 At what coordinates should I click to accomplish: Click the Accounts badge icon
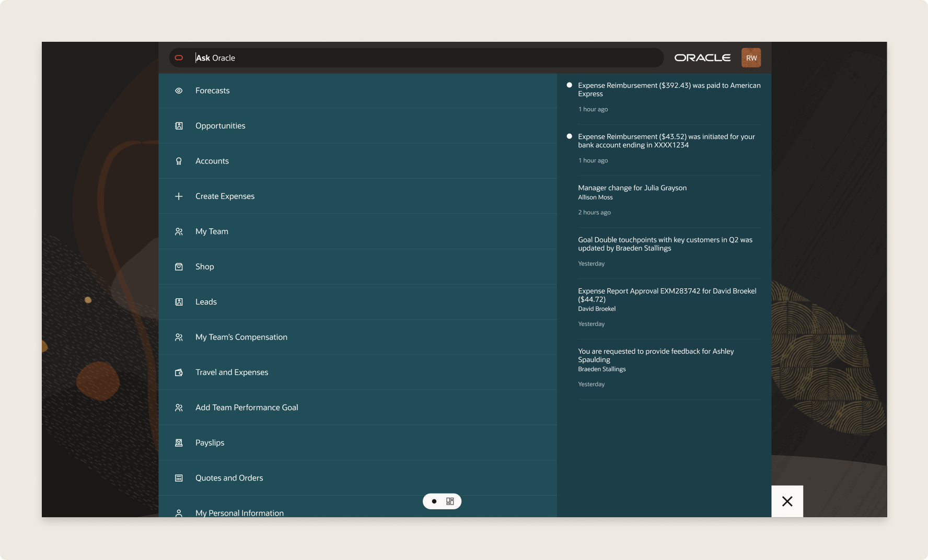point(179,161)
